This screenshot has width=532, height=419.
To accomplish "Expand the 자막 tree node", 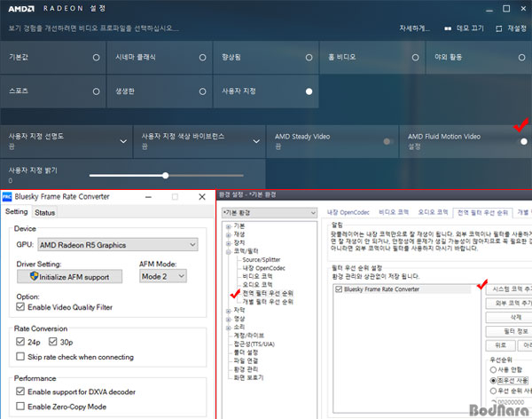I will coord(229,311).
